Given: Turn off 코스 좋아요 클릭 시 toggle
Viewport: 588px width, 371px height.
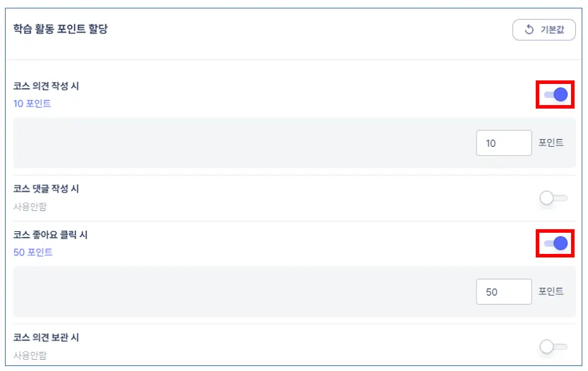Looking at the screenshot, I should pyautogui.click(x=555, y=243).
